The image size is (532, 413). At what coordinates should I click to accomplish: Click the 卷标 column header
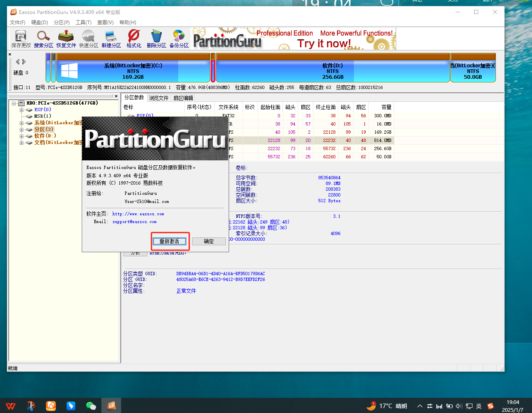153,107
